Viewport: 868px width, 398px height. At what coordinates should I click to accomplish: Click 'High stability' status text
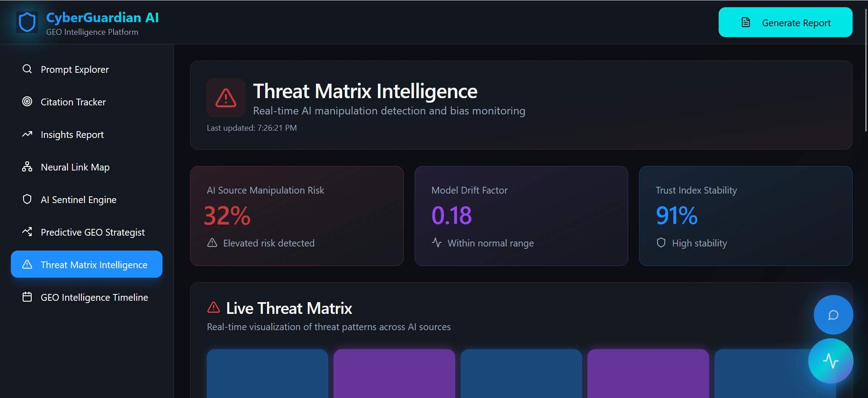[699, 243]
